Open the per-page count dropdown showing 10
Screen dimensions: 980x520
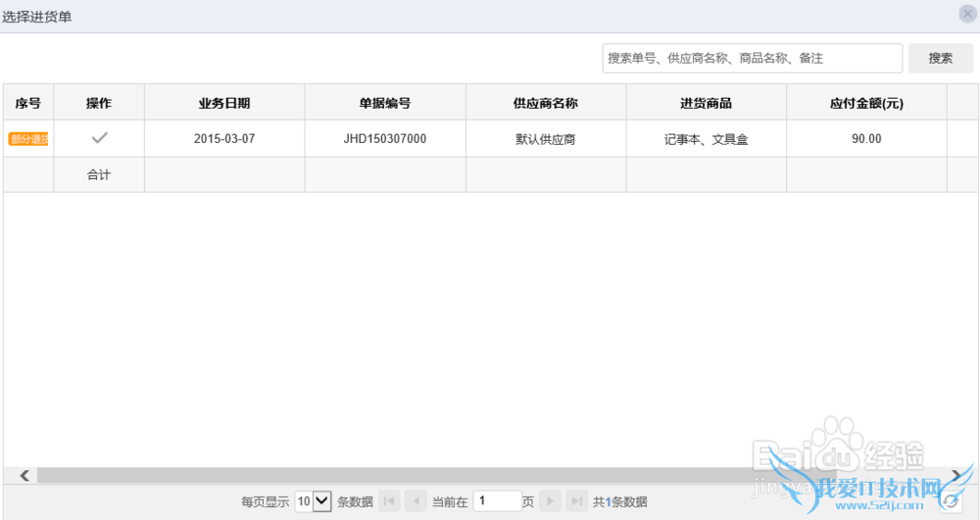point(314,501)
